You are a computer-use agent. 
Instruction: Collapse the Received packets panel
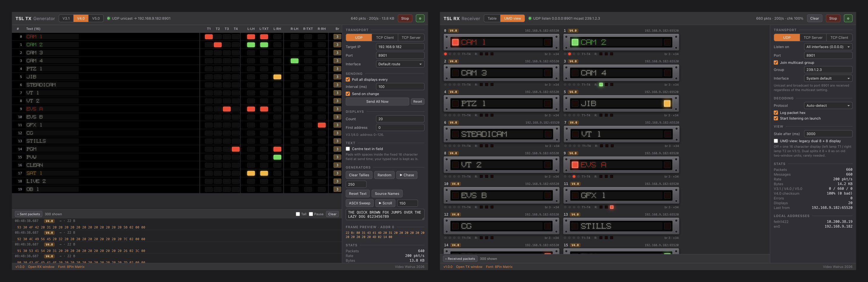tap(460, 259)
